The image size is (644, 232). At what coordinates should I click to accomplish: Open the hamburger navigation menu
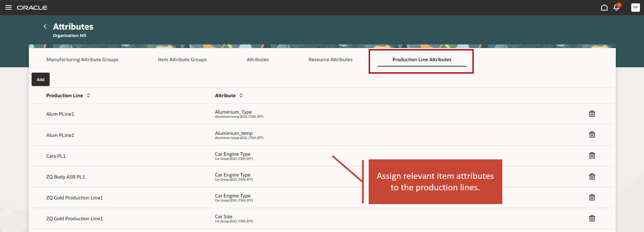(x=8, y=7)
